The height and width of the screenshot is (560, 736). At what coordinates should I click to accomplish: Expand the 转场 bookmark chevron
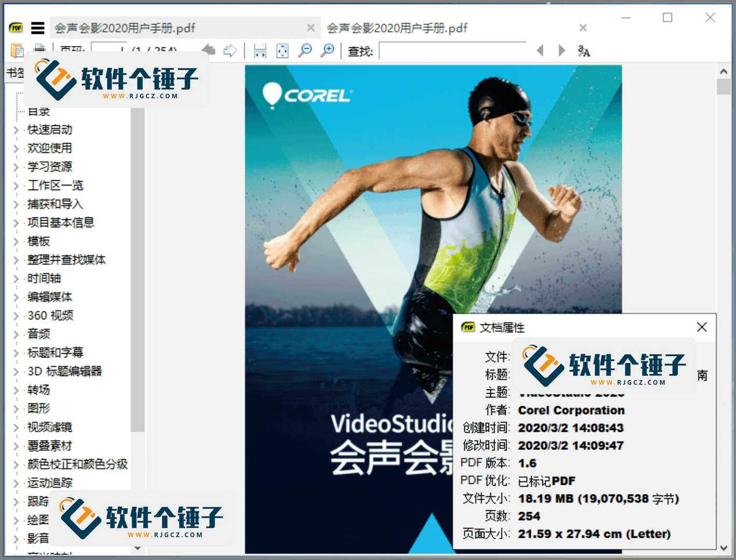coord(16,390)
